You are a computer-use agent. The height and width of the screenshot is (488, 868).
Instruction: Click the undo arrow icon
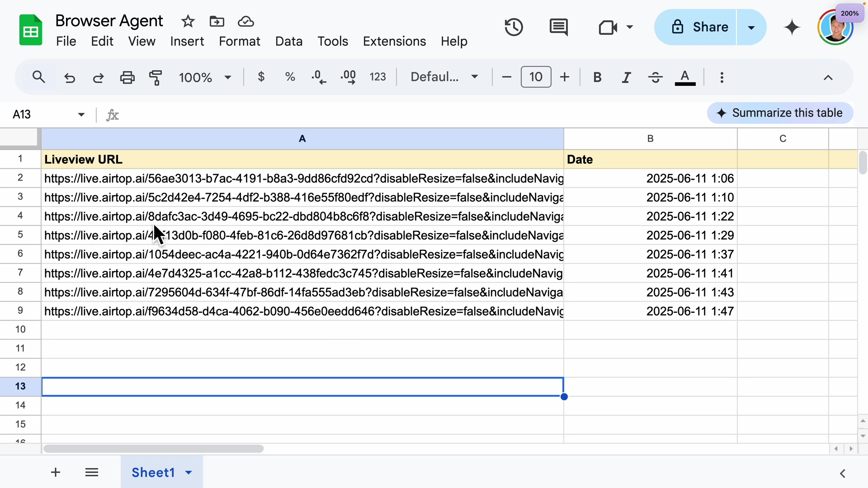tap(70, 78)
